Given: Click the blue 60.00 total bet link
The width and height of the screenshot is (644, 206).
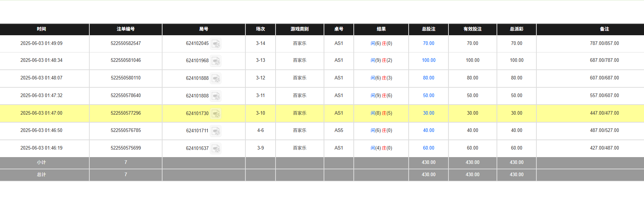Looking at the screenshot, I should tap(428, 148).
